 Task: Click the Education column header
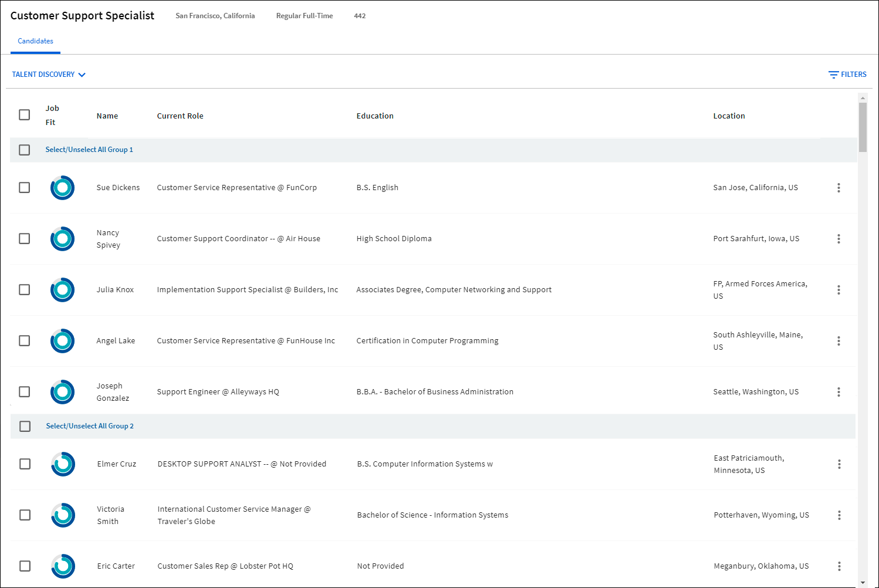(x=375, y=116)
